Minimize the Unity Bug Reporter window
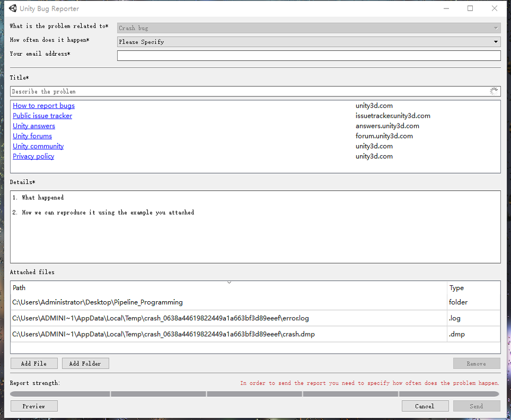This screenshot has width=511, height=420. (x=446, y=8)
